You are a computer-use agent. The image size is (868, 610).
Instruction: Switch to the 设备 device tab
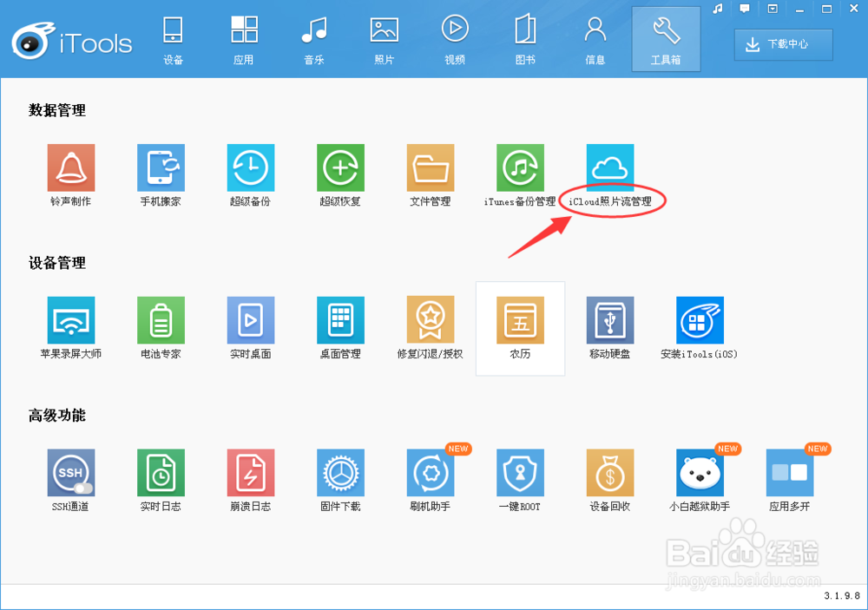coord(174,39)
